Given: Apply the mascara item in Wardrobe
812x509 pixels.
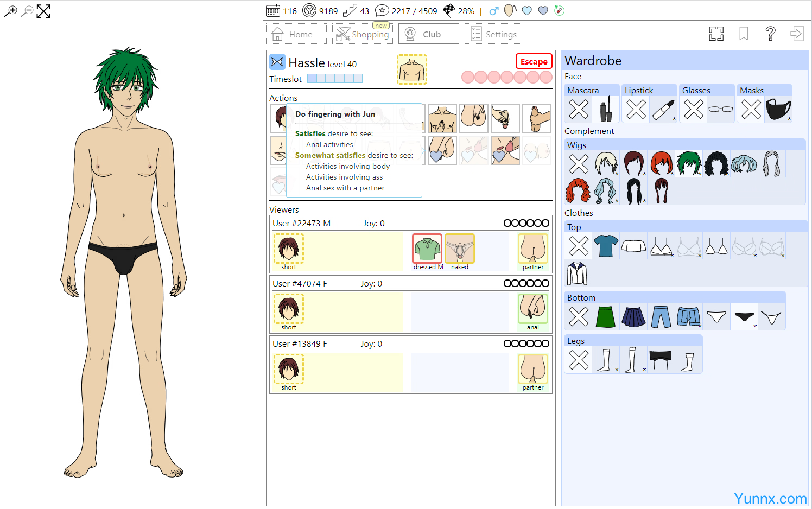Looking at the screenshot, I should tap(606, 110).
